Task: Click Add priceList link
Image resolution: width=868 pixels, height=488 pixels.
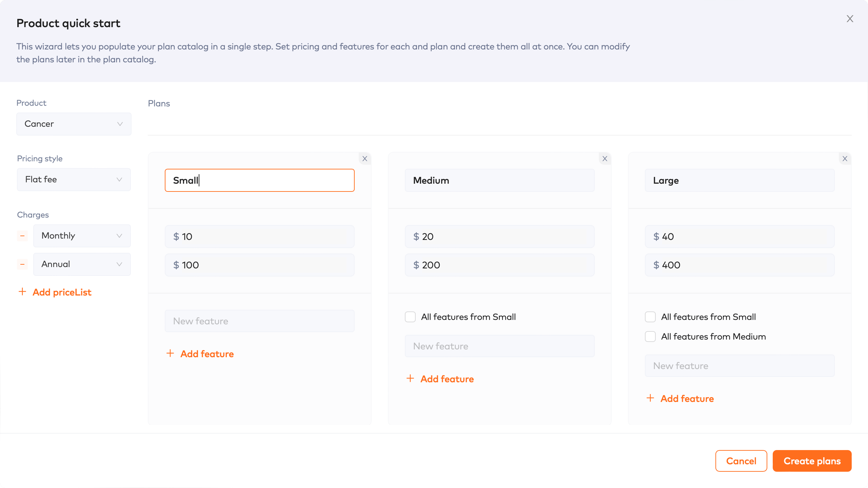Action: pos(62,292)
